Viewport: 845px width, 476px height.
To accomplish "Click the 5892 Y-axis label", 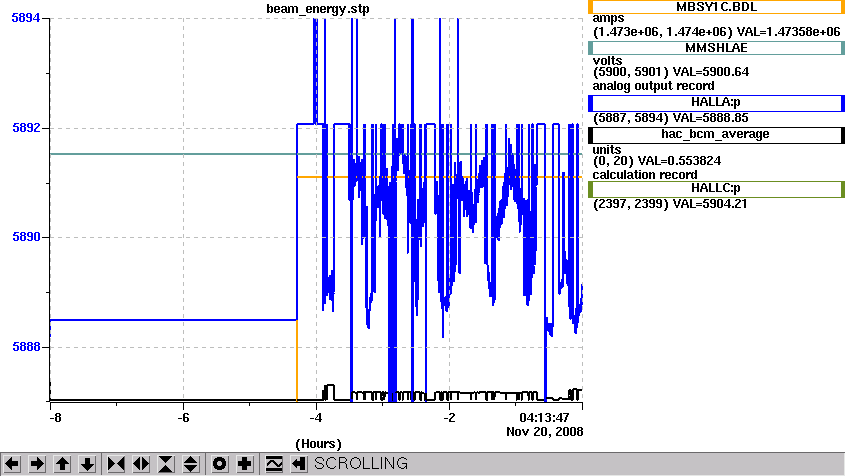I will pyautogui.click(x=26, y=128).
